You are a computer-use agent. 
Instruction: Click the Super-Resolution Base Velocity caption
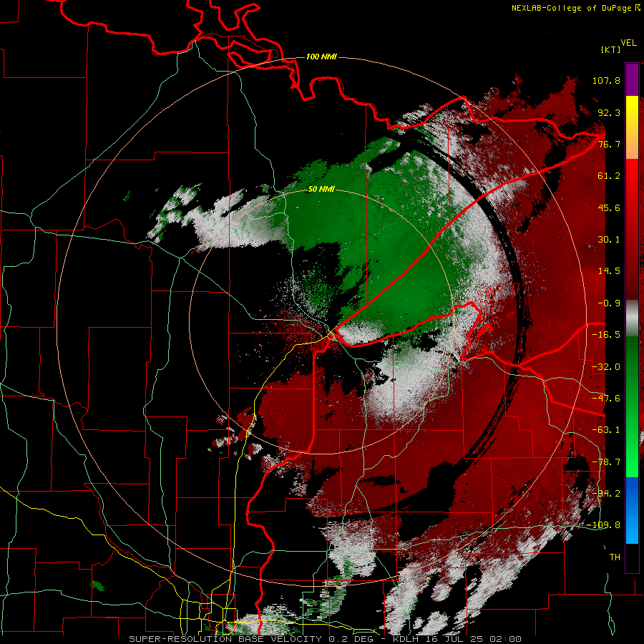coord(325,639)
